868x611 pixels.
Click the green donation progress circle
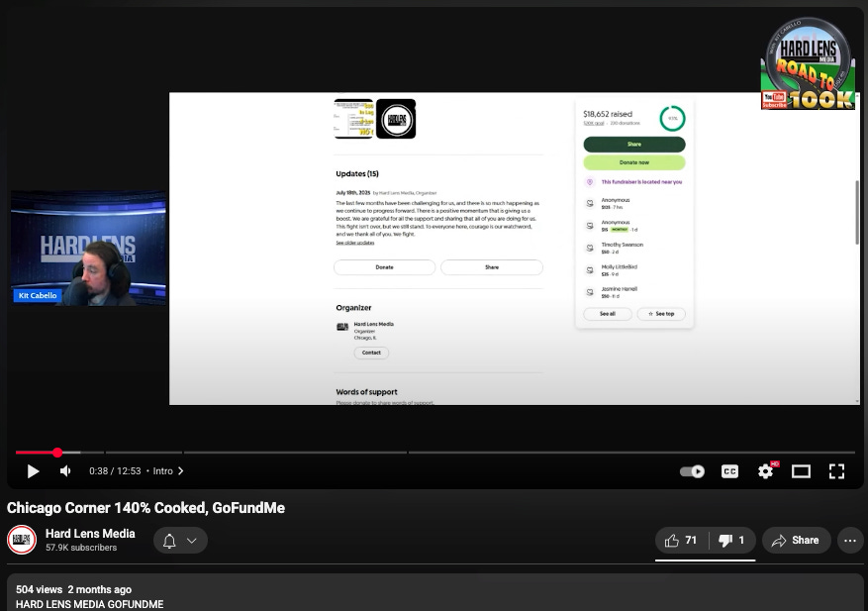673,119
